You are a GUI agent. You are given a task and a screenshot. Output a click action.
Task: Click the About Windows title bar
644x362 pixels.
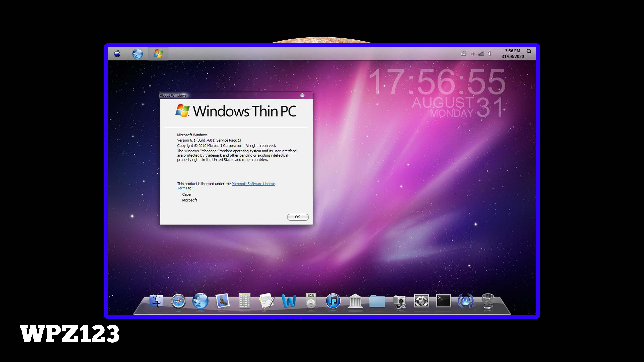(x=236, y=95)
